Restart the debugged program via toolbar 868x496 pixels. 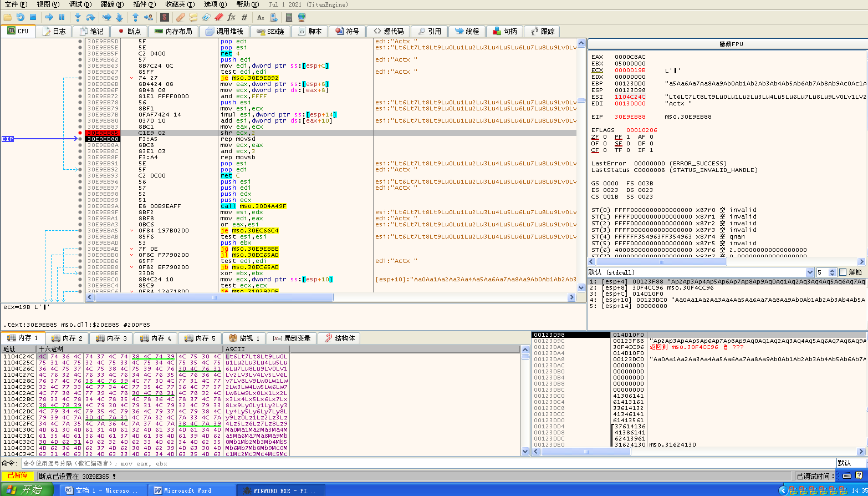coord(20,17)
